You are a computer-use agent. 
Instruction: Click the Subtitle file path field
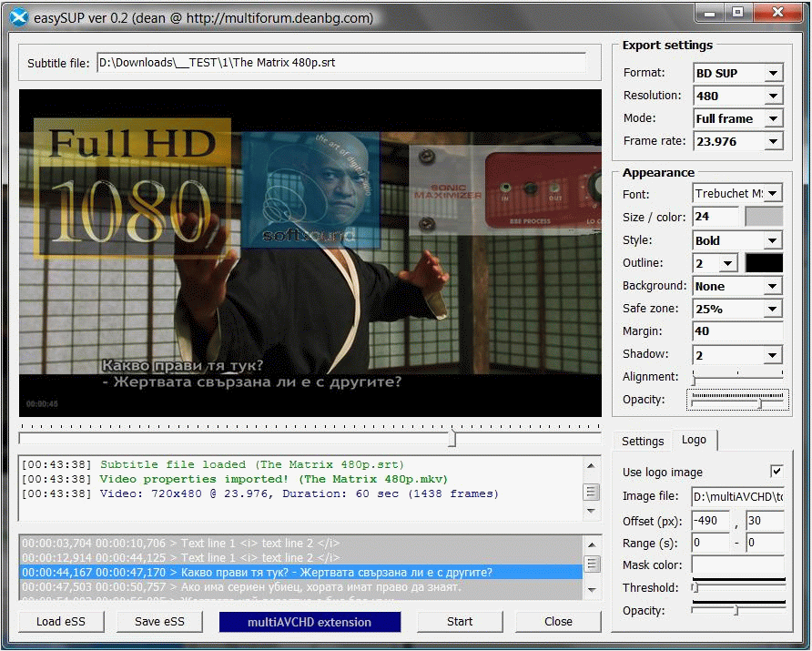pos(341,63)
